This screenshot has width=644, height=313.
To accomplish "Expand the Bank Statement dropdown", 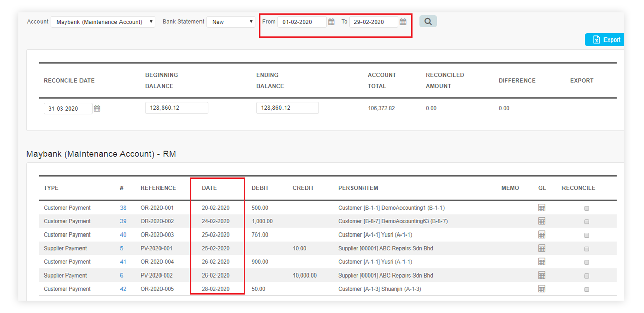I will (230, 22).
